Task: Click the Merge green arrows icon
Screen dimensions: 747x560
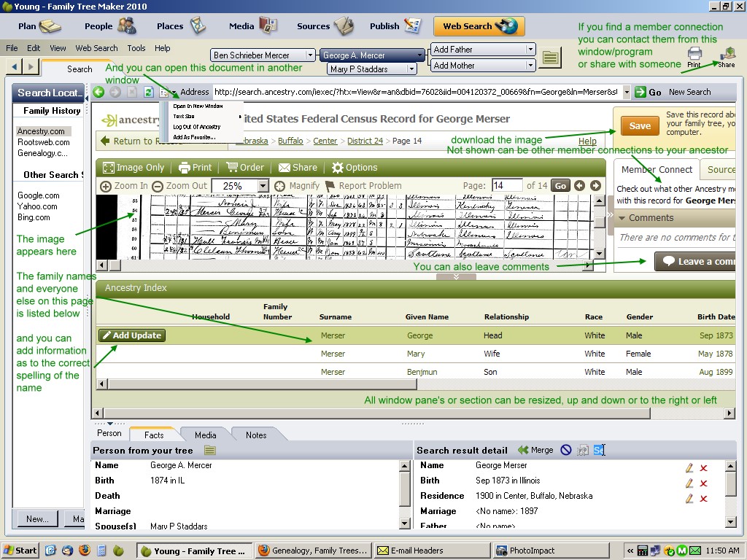Action: pyautogui.click(x=523, y=450)
